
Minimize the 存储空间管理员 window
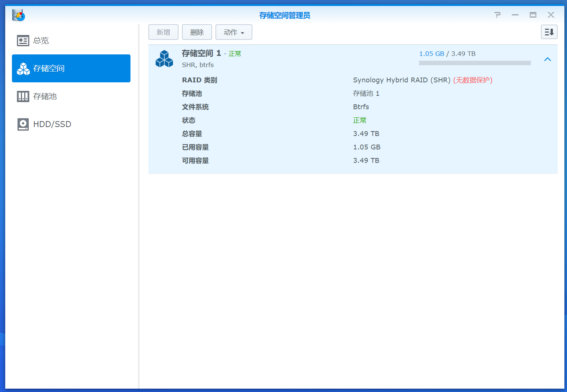click(515, 15)
